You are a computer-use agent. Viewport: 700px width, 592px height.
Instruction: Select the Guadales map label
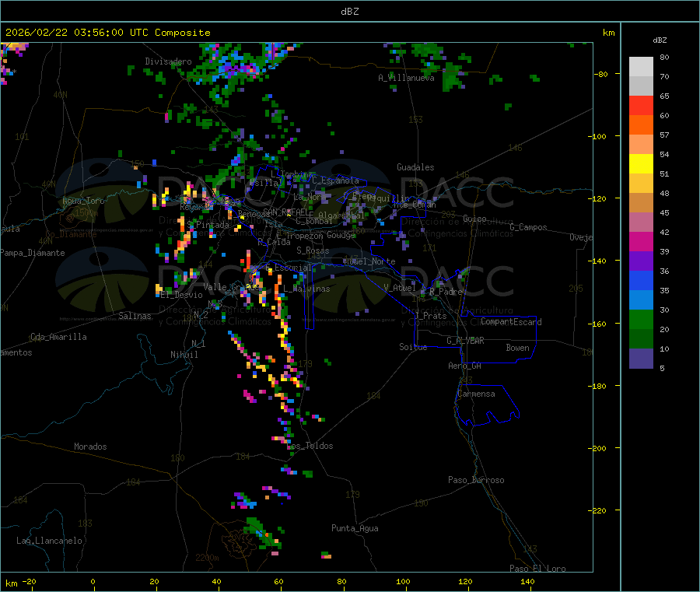coord(415,167)
